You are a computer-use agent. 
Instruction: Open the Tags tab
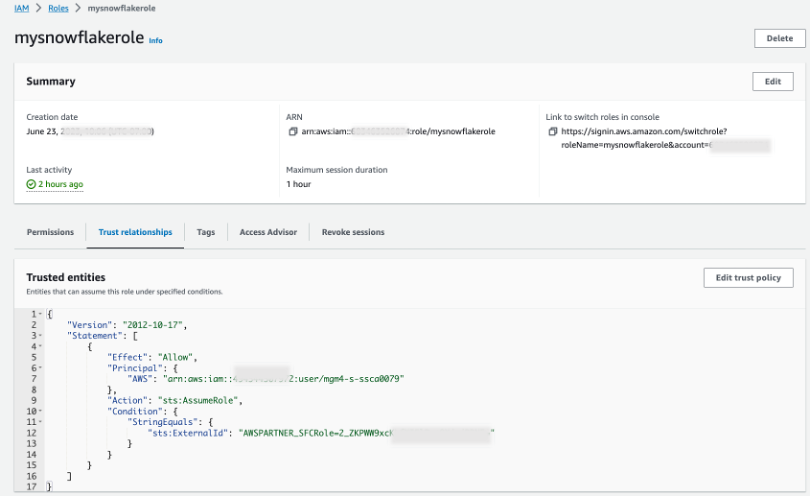pos(206,232)
